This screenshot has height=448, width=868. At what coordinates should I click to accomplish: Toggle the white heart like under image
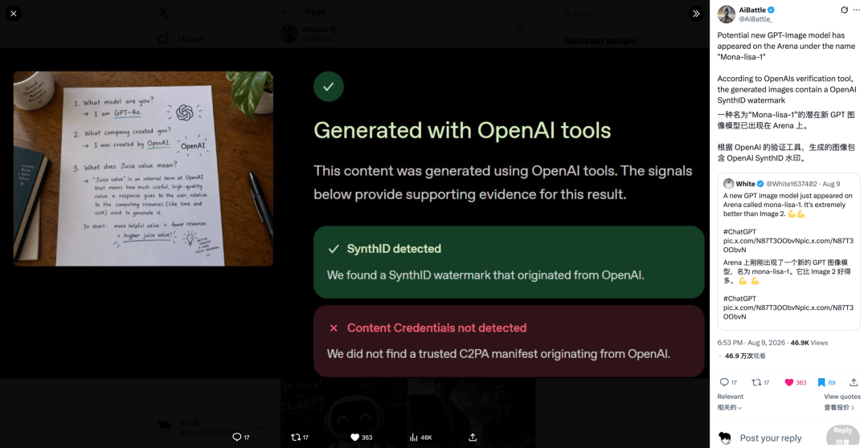point(355,437)
